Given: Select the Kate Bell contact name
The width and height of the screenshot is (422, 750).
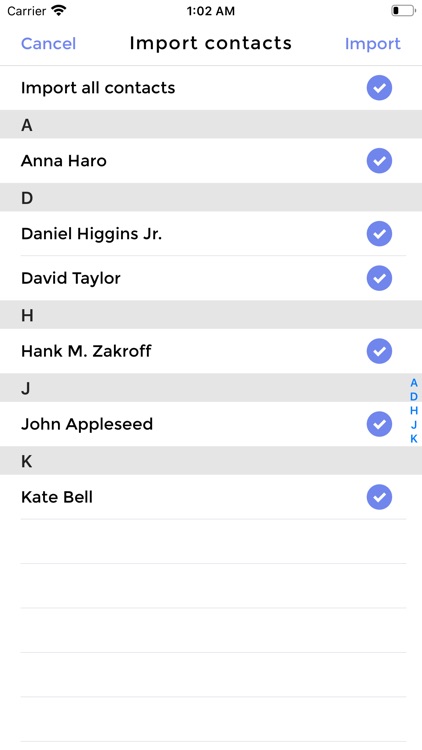Looking at the screenshot, I should click(57, 497).
